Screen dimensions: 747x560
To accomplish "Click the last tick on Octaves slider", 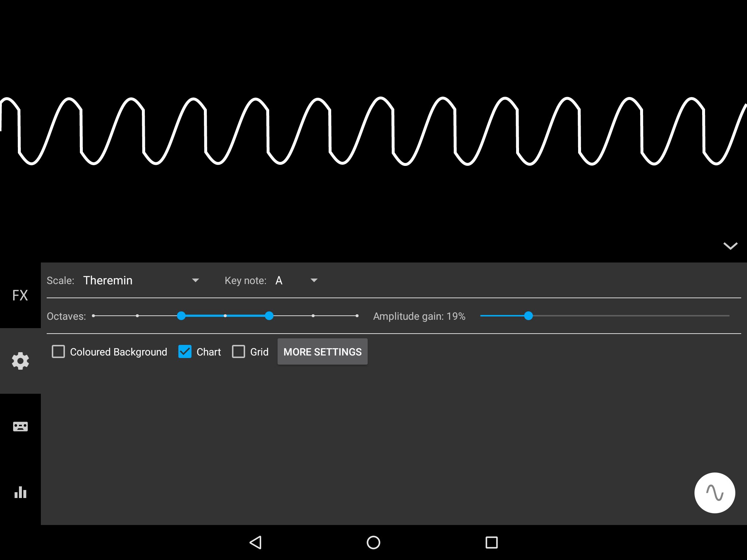I will (357, 316).
